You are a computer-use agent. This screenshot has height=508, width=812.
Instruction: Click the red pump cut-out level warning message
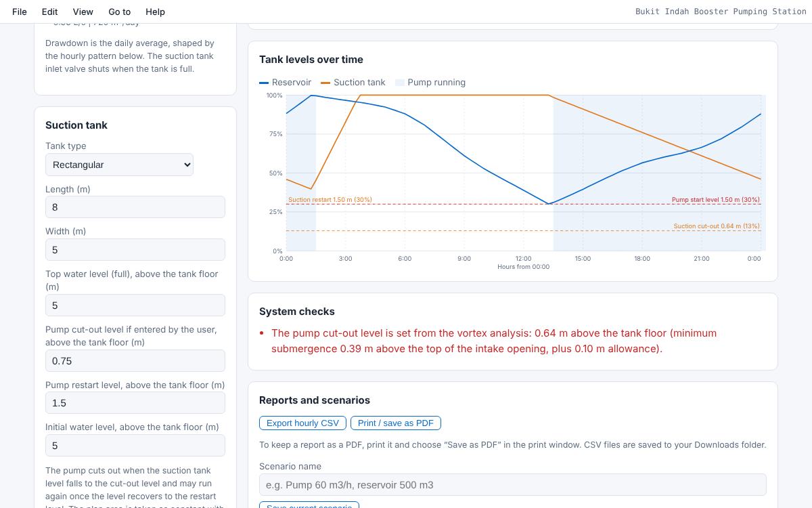pyautogui.click(x=494, y=341)
